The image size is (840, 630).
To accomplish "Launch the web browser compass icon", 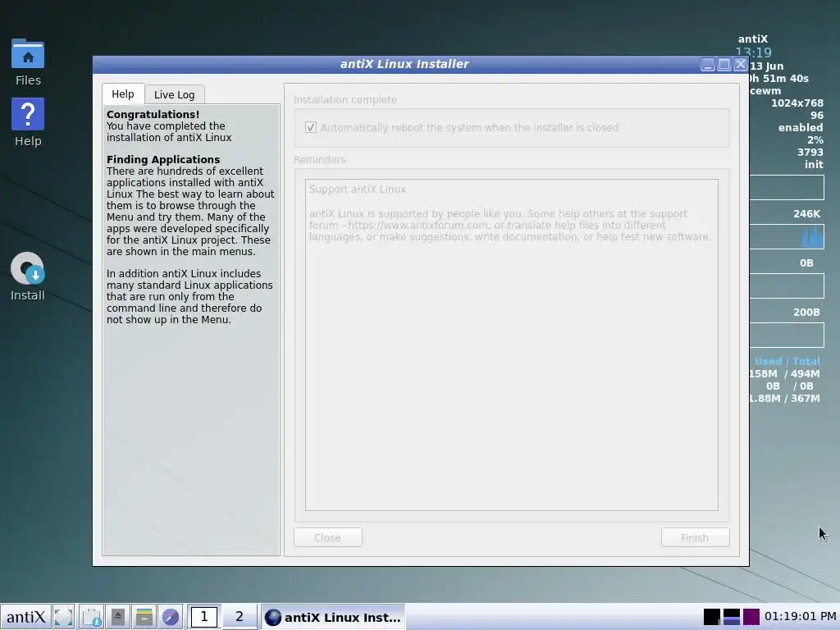I will (171, 617).
